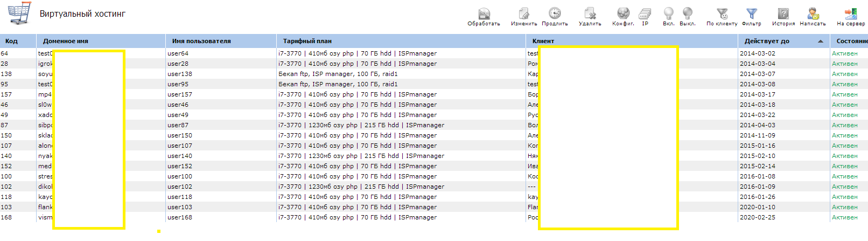Screen dimensions: 868x241
Task: Open the IP addresses icon
Action: pyautogui.click(x=645, y=15)
